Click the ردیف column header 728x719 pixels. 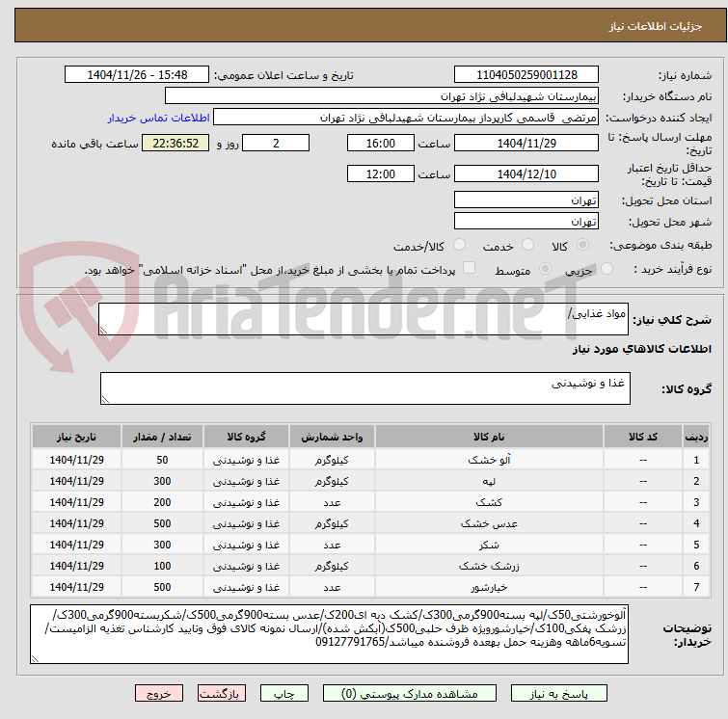696,437
